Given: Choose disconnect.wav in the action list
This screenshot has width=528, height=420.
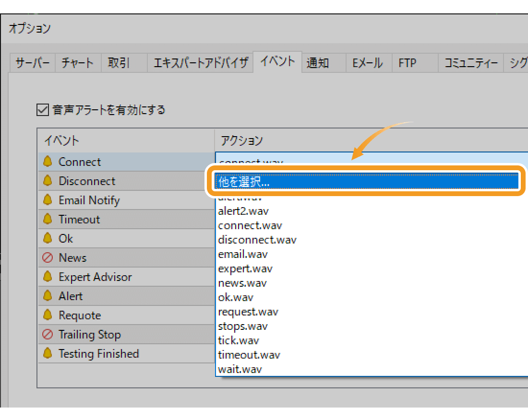Looking at the screenshot, I should 257,240.
